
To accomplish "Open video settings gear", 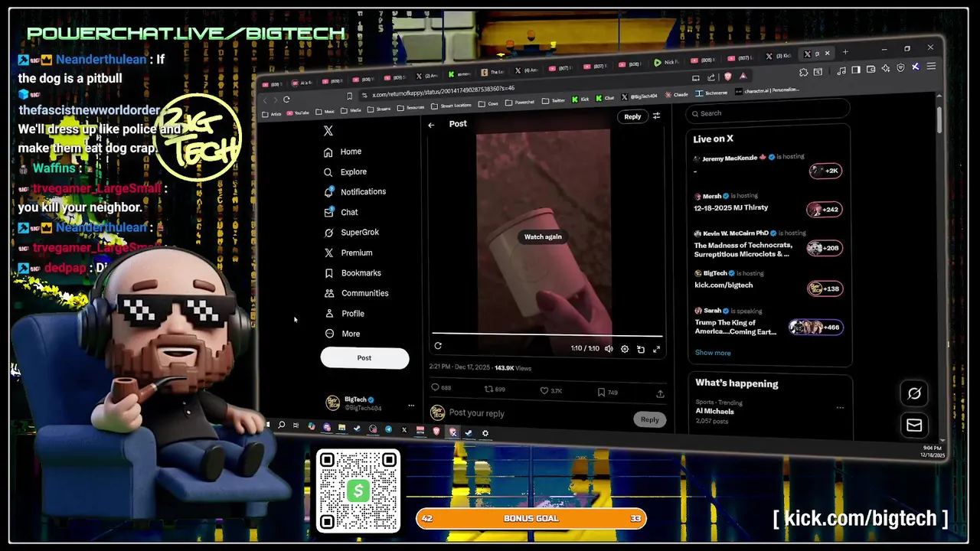I will [625, 349].
